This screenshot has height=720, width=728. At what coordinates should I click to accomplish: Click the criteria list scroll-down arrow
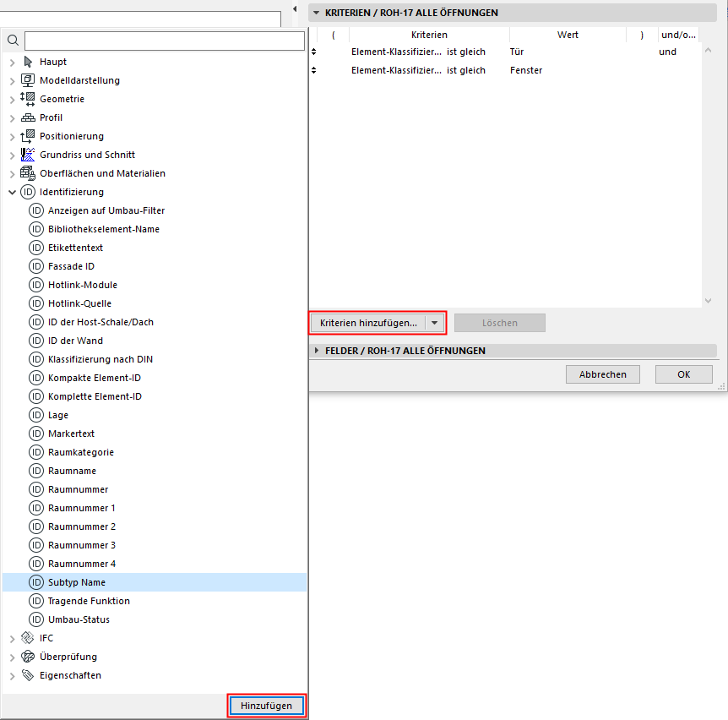click(x=708, y=301)
